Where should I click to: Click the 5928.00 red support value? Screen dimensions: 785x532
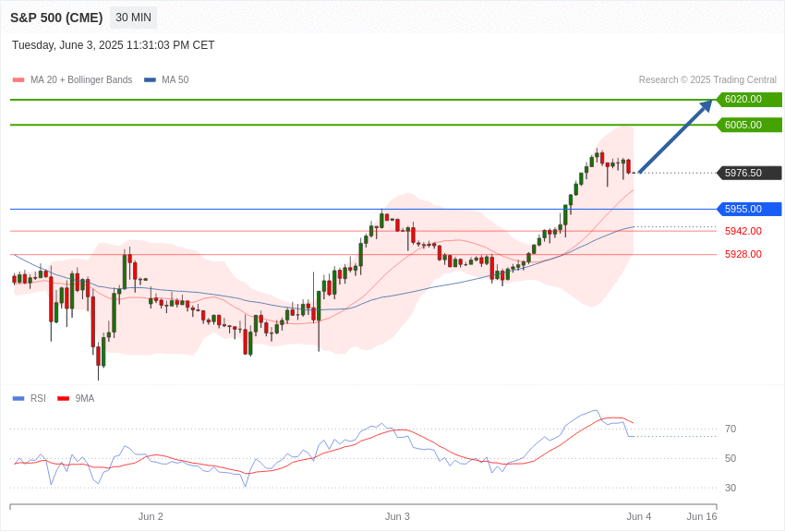[x=743, y=254]
